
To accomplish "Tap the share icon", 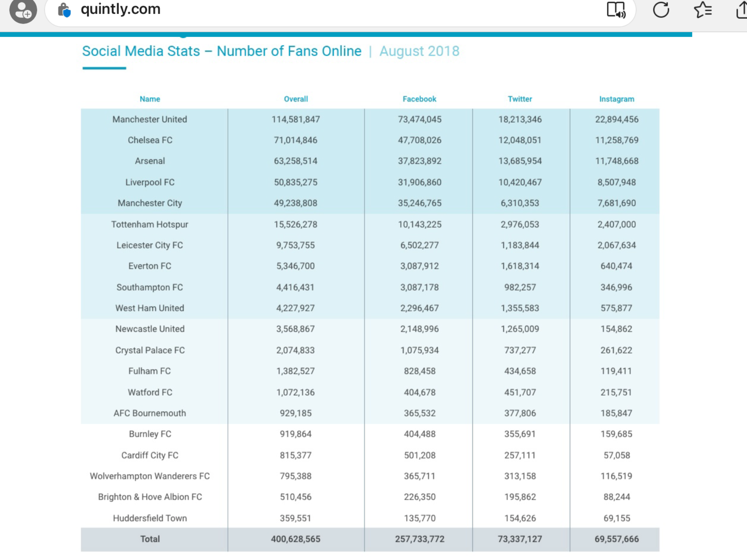I will [741, 9].
